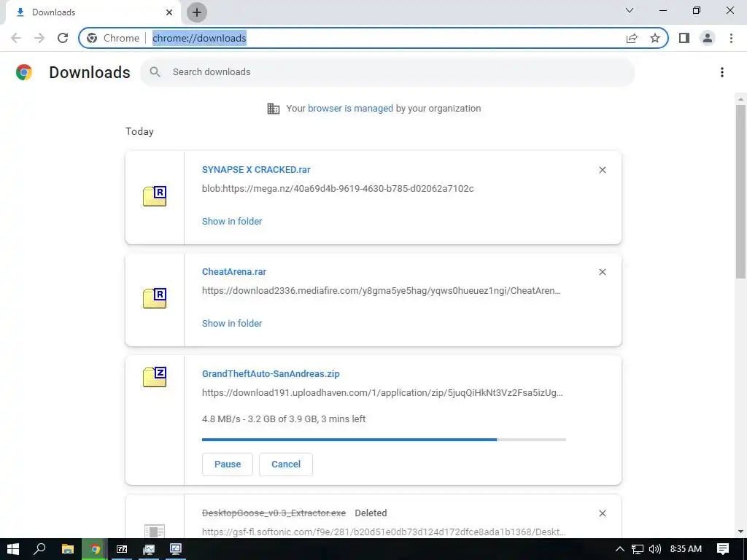Open the CheatArena.rar file link
This screenshot has height=560, width=747.
click(x=234, y=272)
